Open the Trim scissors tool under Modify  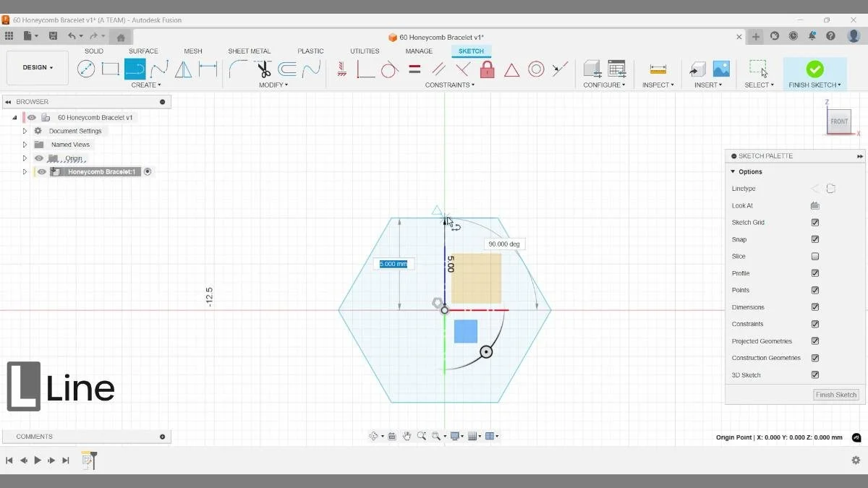point(263,69)
